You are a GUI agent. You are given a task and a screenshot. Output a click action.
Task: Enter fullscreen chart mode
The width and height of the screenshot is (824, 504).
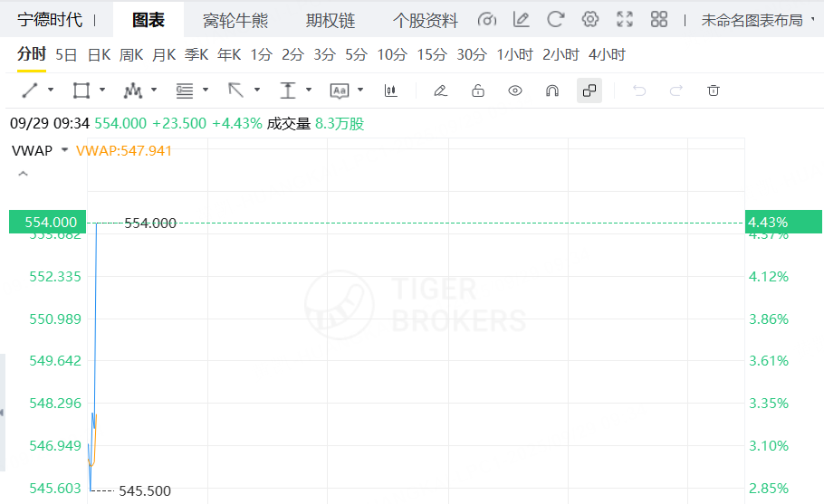pos(625,20)
